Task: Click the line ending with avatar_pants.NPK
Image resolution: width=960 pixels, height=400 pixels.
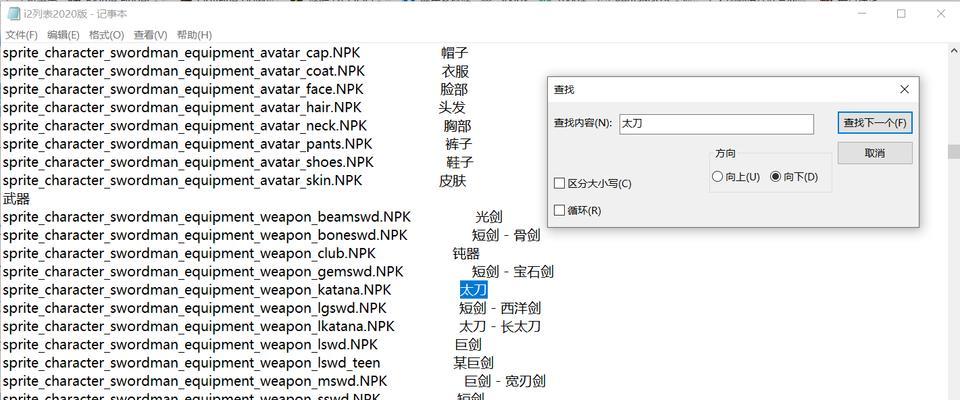Action: (x=187, y=144)
